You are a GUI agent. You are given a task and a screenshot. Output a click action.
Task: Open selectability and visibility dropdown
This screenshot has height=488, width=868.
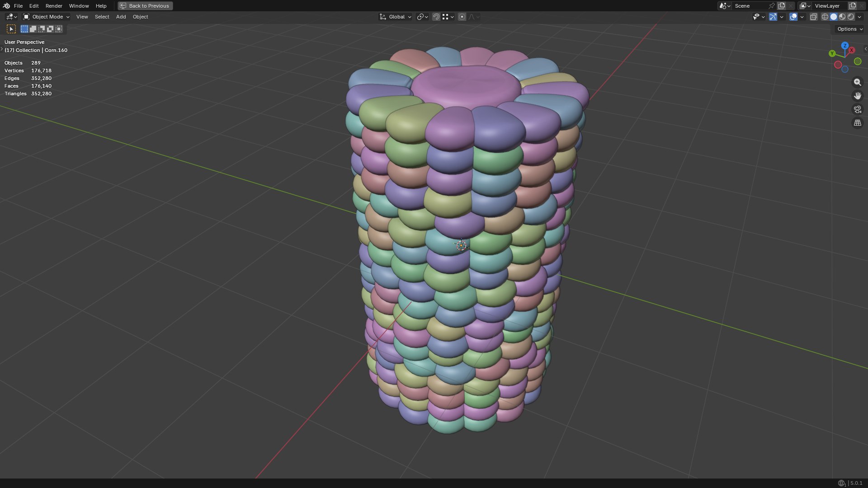click(x=759, y=17)
